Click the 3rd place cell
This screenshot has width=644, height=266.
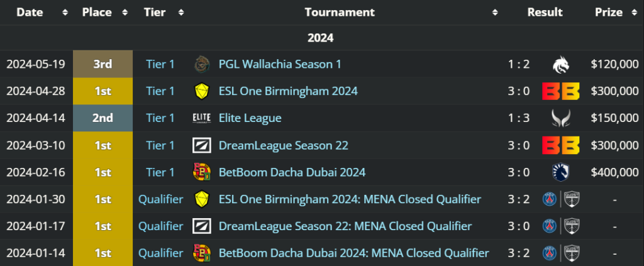pos(103,64)
